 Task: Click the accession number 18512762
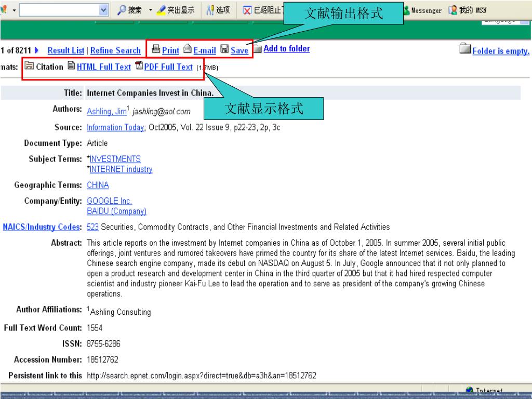[x=102, y=360]
